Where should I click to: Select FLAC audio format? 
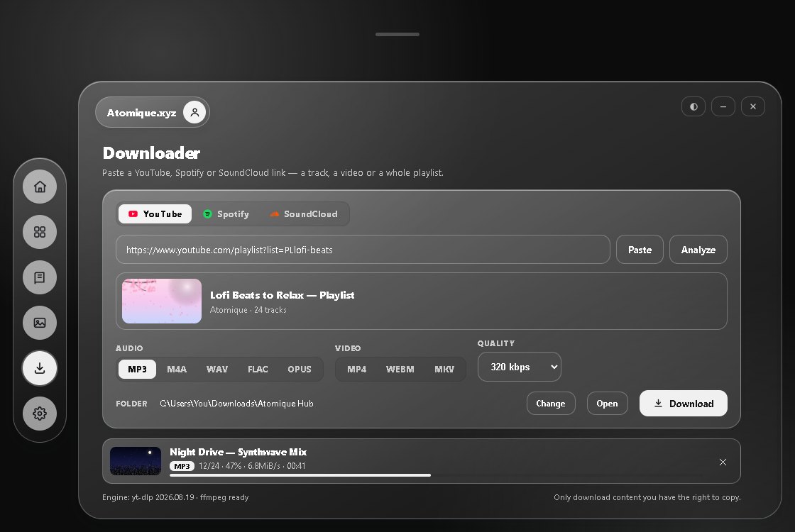tap(258, 369)
